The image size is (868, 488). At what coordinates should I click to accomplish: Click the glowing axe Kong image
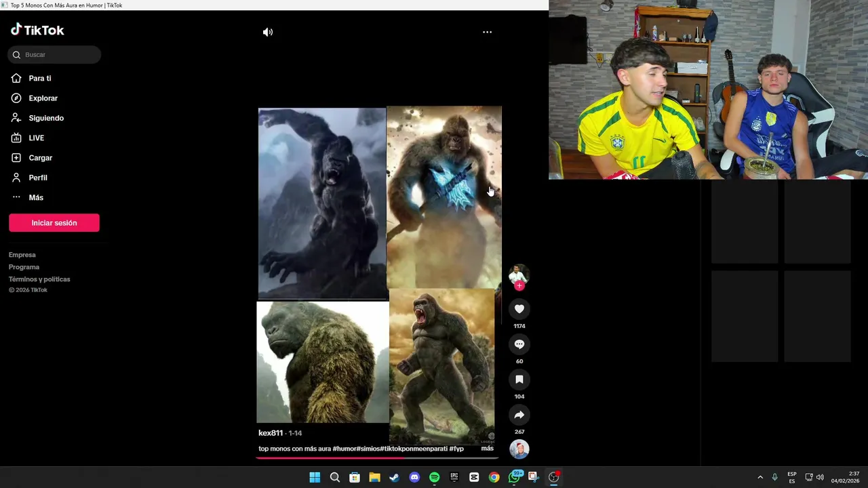point(444,197)
